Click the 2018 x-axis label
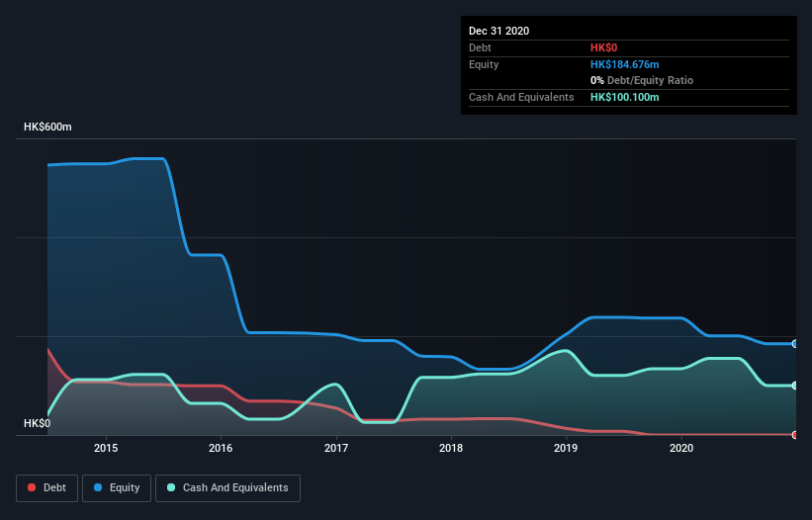 point(451,448)
